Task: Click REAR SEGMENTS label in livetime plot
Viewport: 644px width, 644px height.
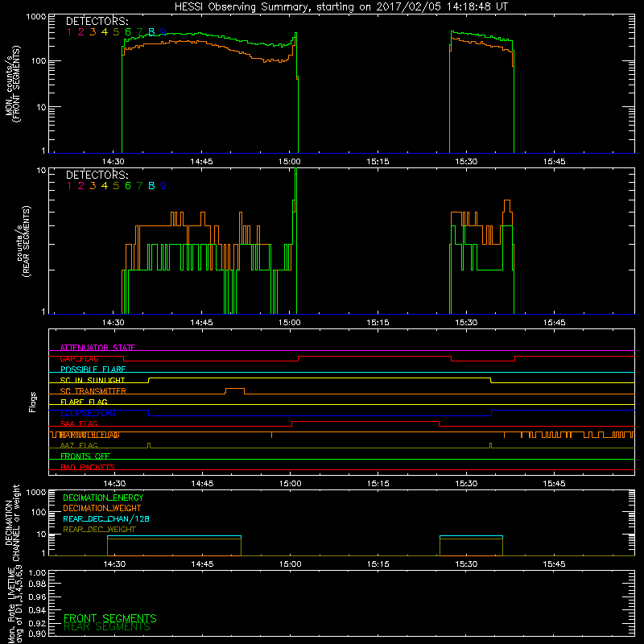Action: [x=107, y=627]
